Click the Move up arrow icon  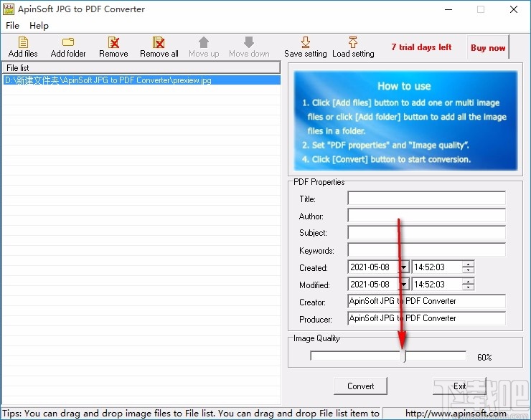pyautogui.click(x=204, y=42)
